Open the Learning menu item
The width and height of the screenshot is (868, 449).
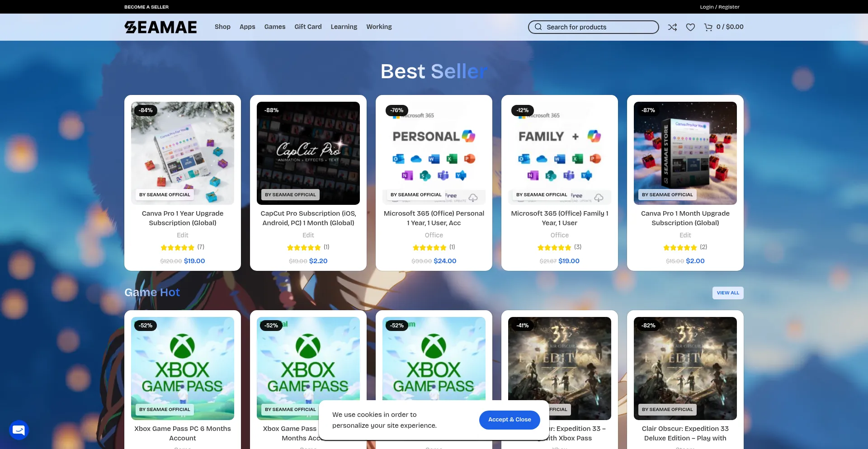(x=344, y=27)
